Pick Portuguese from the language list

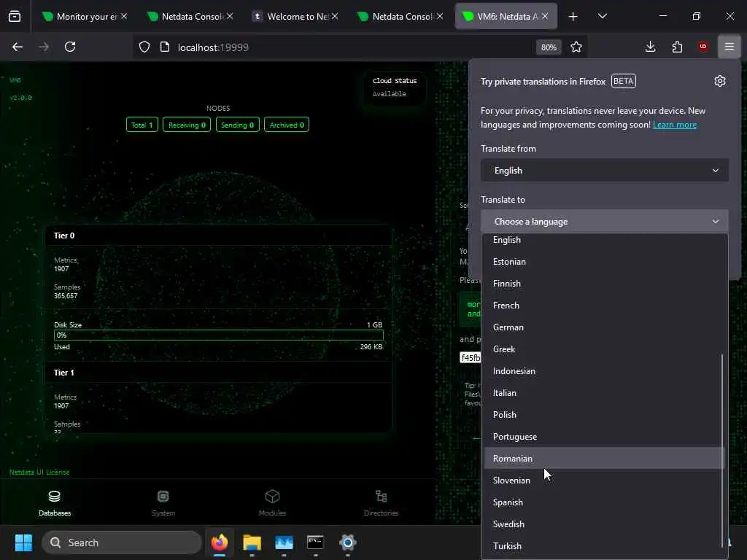603,437
